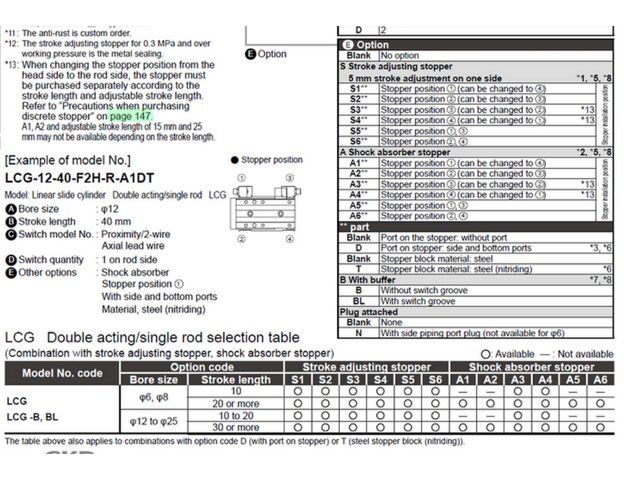The image size is (640, 480).
Task: Select the A6 column header in selection table
Action: coord(600,380)
